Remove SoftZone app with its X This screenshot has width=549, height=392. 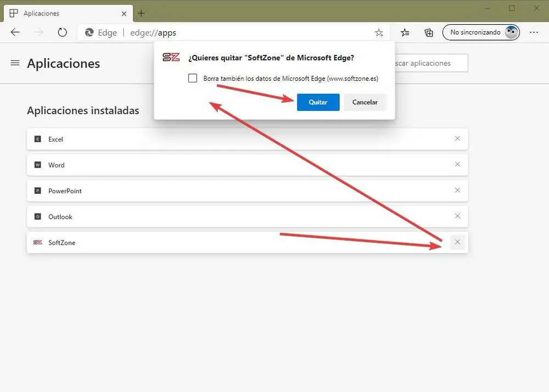click(x=457, y=242)
